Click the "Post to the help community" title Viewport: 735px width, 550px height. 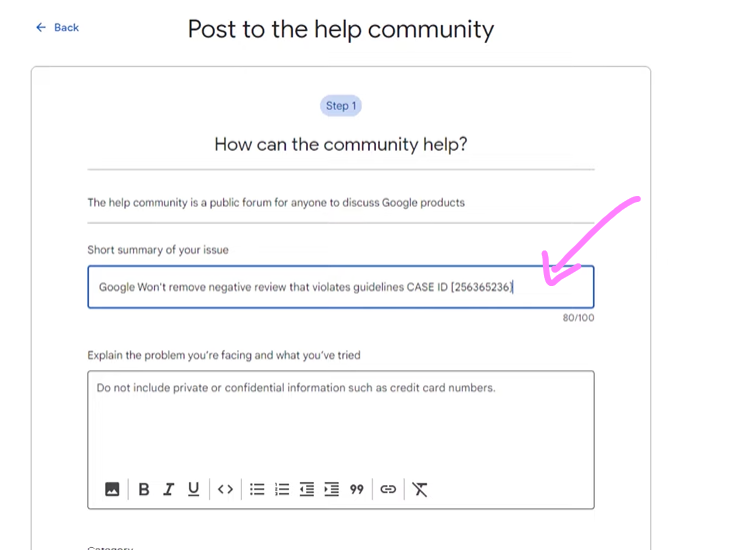tap(341, 29)
